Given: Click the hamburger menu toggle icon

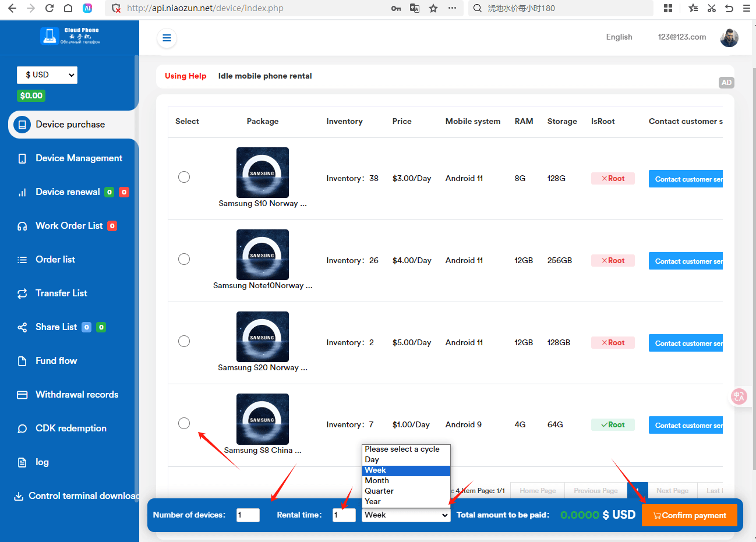Looking at the screenshot, I should point(167,38).
